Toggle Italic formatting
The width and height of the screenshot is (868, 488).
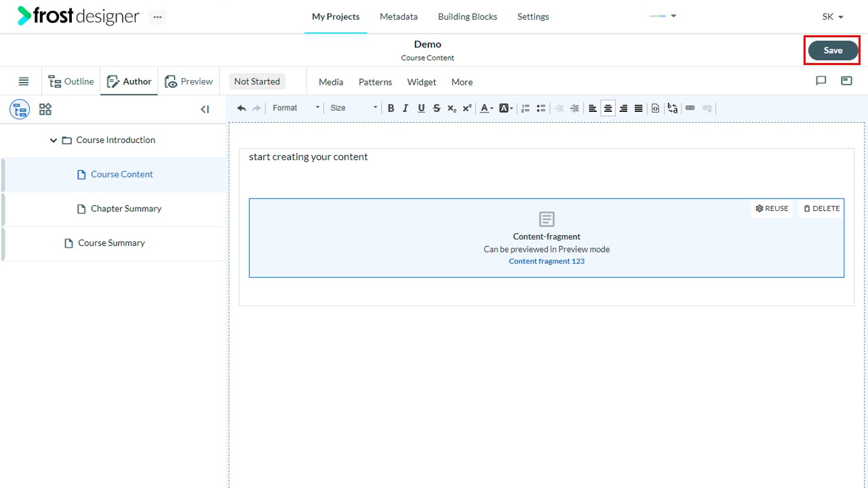tap(406, 108)
